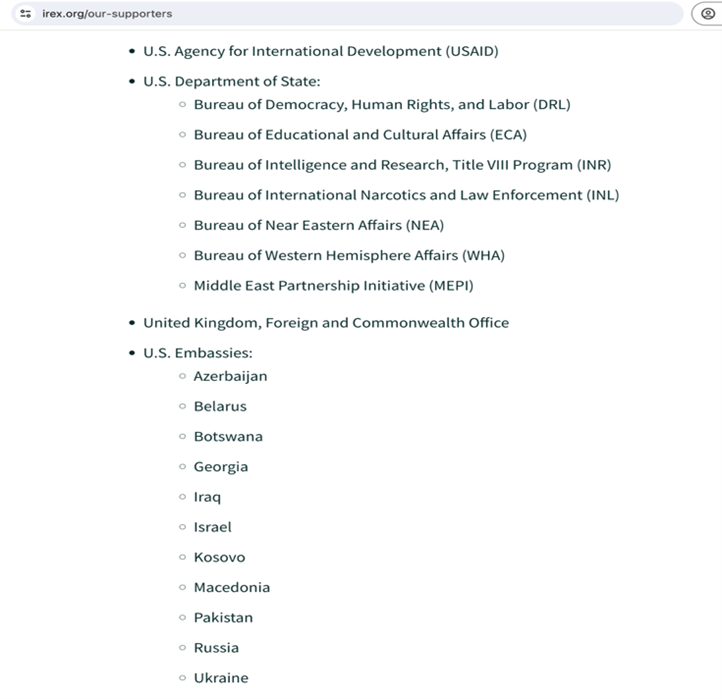This screenshot has height=699, width=722.
Task: Click the United Kingdom, Foreign and Commonwealth Office entry
Action: click(326, 323)
